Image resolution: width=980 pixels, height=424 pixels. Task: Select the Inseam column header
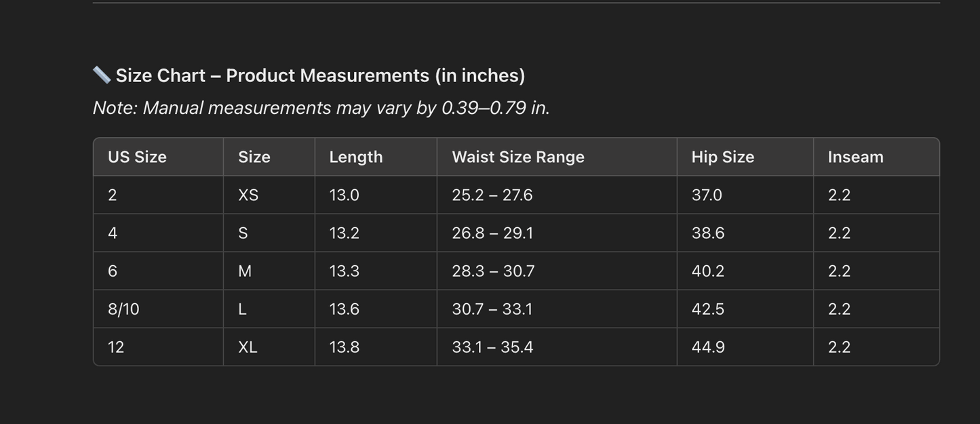(x=856, y=157)
